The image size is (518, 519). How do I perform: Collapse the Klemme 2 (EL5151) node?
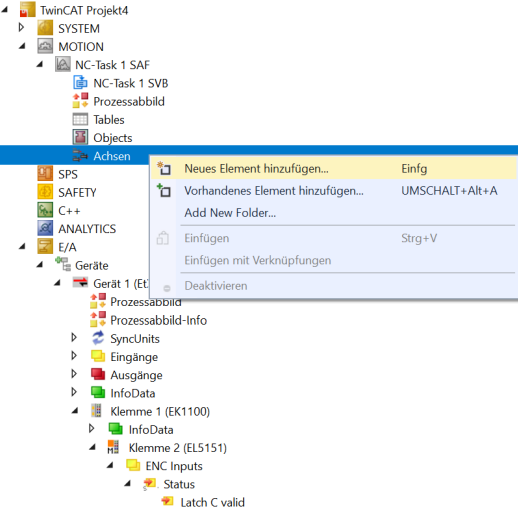pyautogui.click(x=92, y=447)
